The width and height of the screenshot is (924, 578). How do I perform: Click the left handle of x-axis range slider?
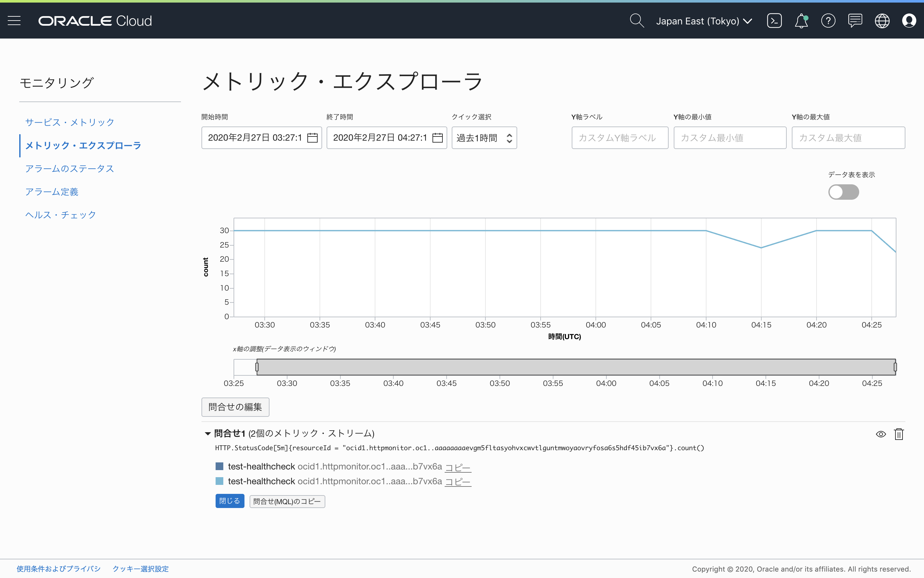pyautogui.click(x=257, y=367)
